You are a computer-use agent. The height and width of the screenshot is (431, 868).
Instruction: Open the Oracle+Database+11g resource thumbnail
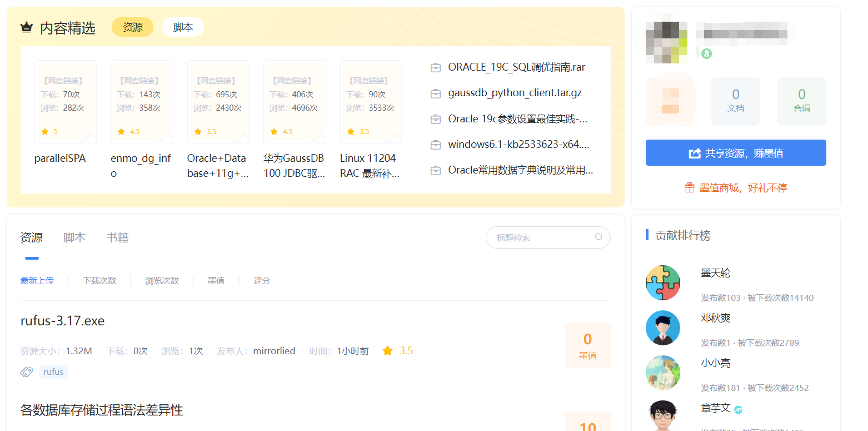tap(218, 102)
